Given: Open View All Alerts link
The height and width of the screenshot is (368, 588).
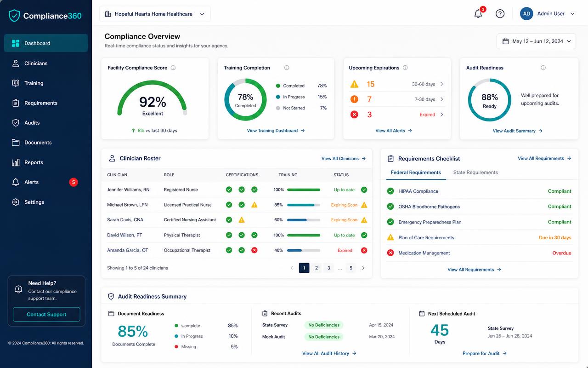Looking at the screenshot, I should (x=394, y=131).
